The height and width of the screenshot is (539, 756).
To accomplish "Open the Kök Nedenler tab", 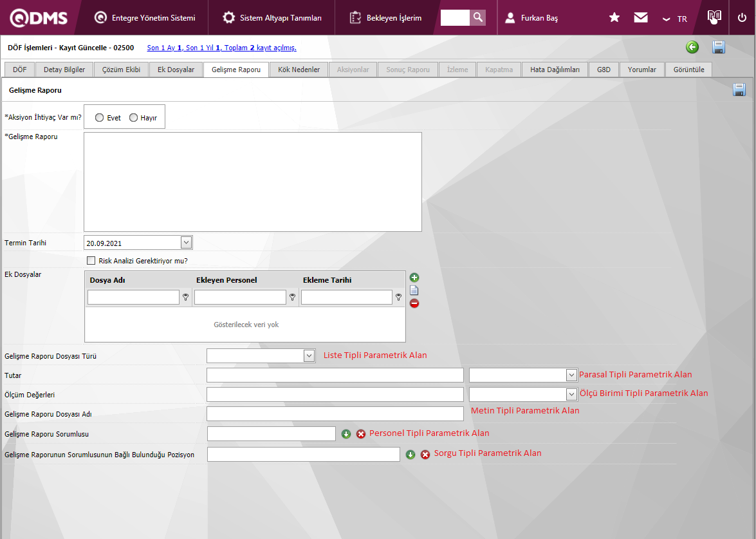I will coord(299,70).
